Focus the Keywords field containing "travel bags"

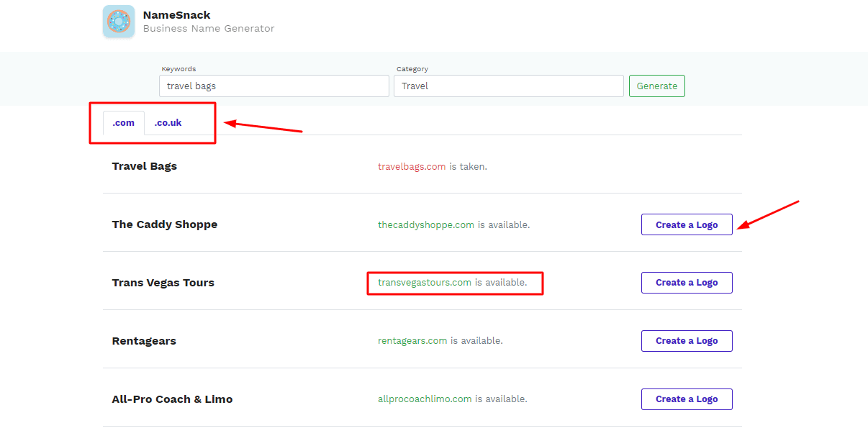coord(273,86)
